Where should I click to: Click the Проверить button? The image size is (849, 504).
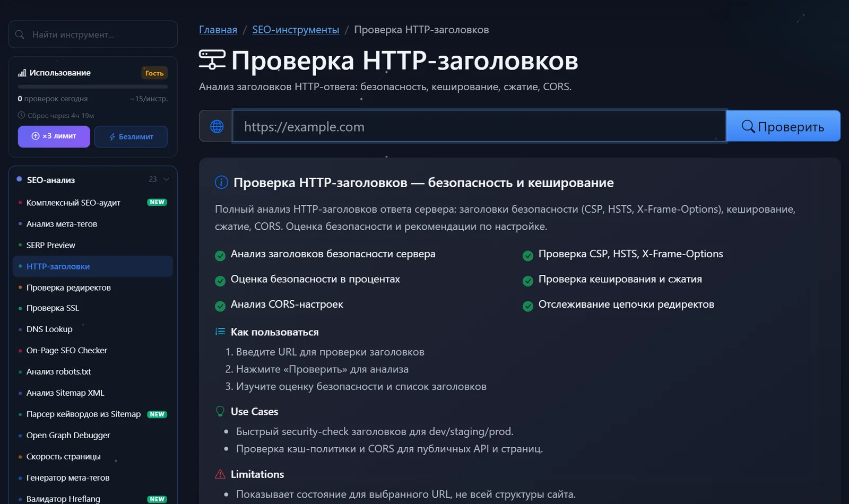point(783,126)
